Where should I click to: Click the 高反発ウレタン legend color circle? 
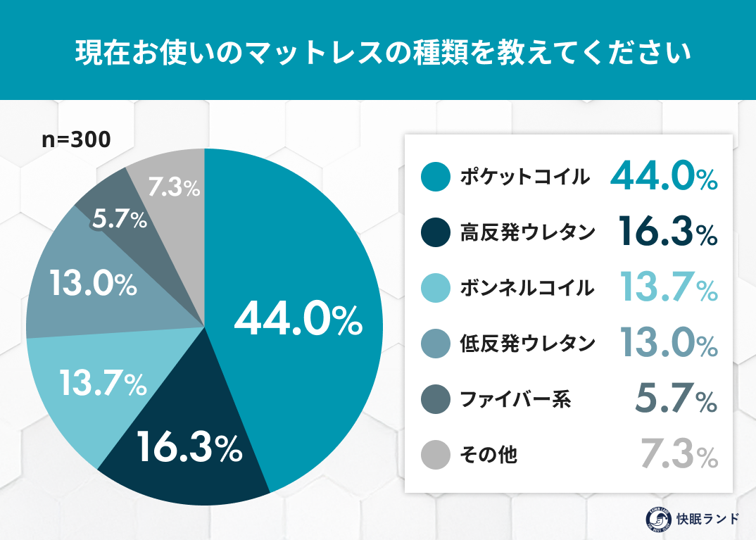435,232
